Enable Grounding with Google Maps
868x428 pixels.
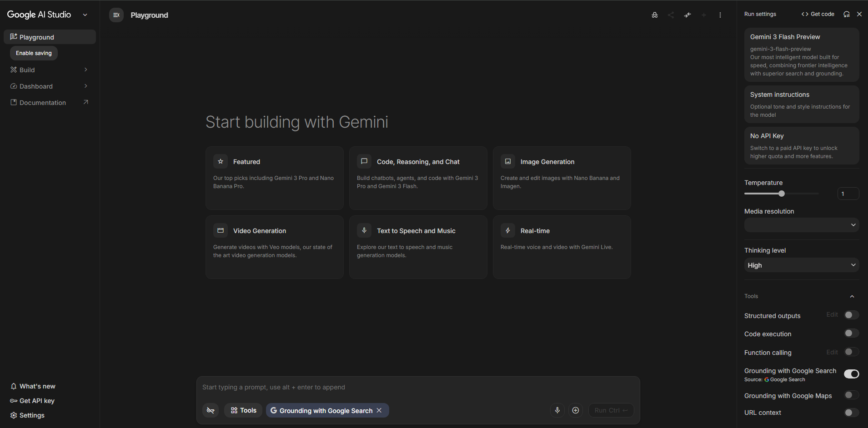coord(850,395)
